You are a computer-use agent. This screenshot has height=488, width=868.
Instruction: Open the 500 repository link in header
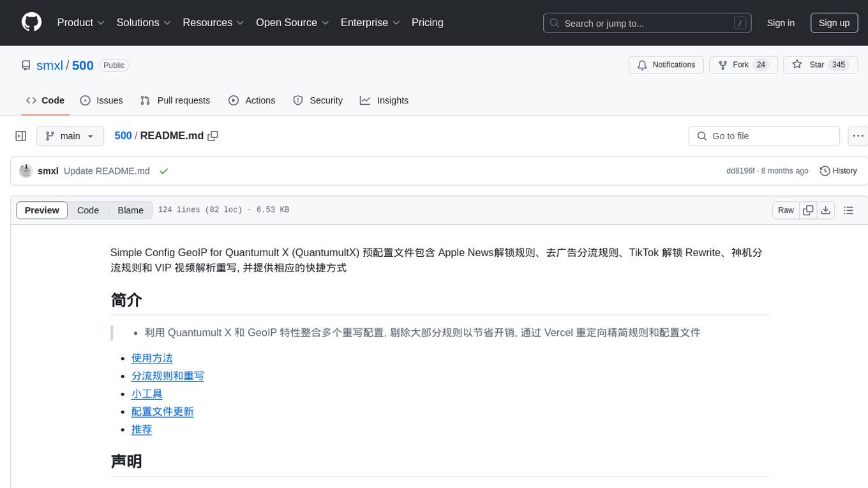coord(83,65)
